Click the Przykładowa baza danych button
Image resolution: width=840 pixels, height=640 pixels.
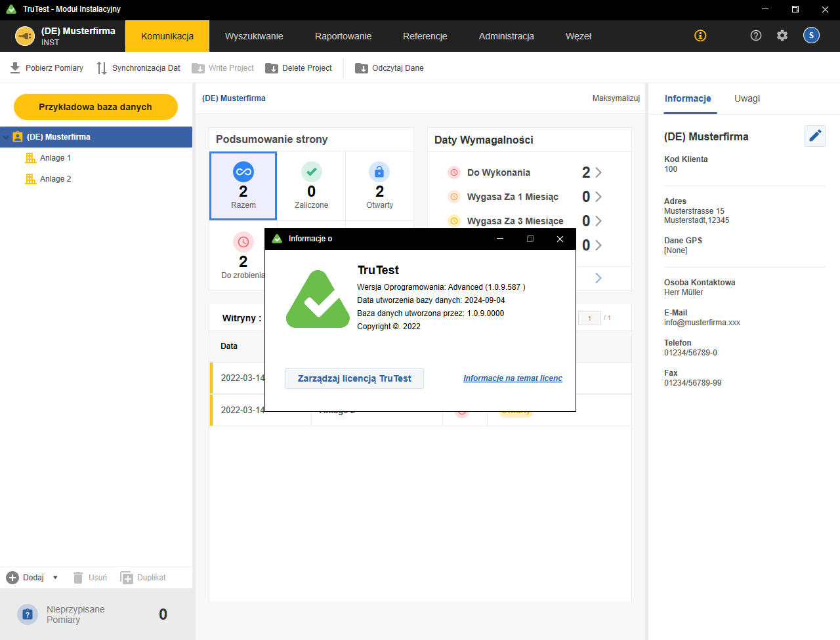96,107
